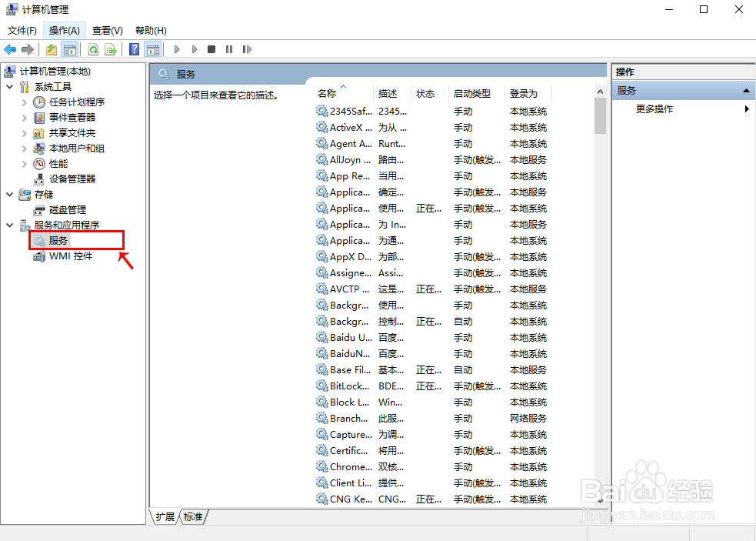The height and width of the screenshot is (541, 756).
Task: Toggle the Show/Hide console tree icon
Action: point(70,49)
